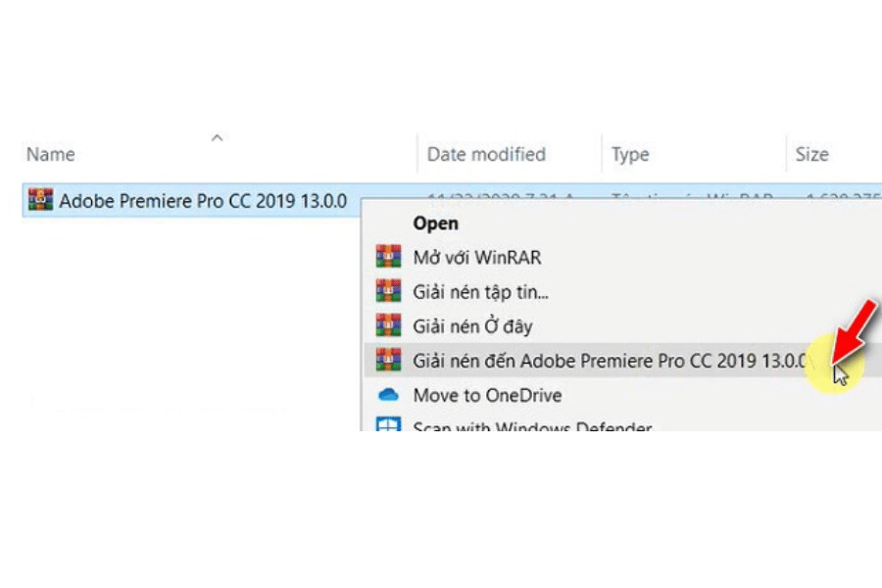Click the icon beside "Giải nén Ở đây"

click(x=389, y=326)
